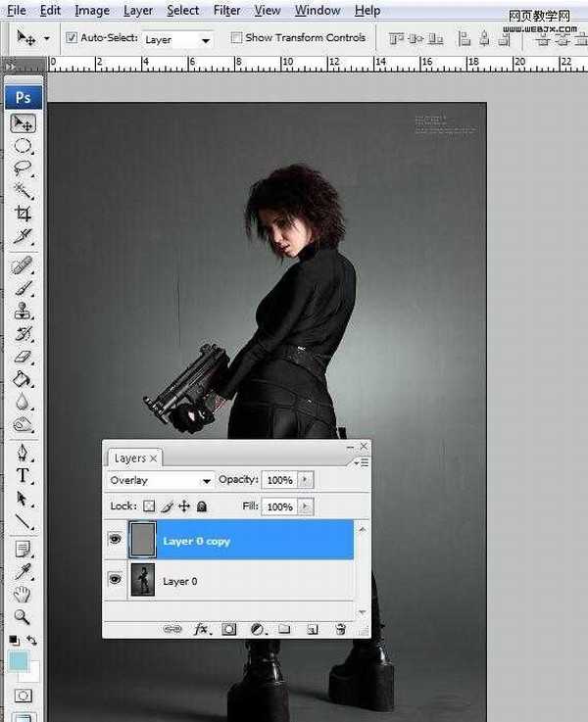Create a new layer icon
The height and width of the screenshot is (722, 588).
313,629
